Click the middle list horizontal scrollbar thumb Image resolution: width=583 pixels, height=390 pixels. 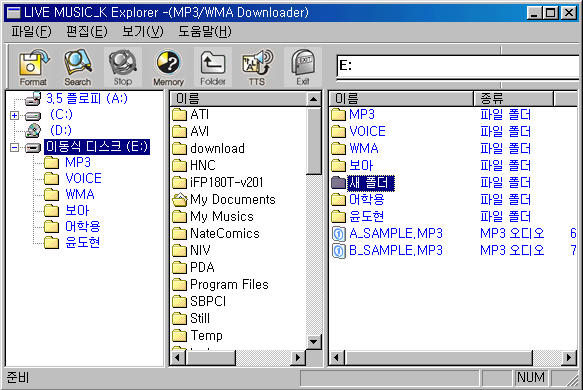[210, 358]
